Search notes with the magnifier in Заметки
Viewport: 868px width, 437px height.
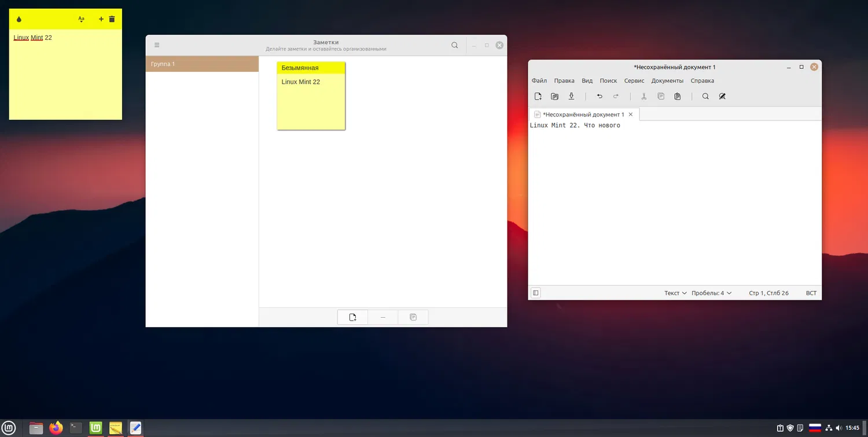[x=455, y=45]
